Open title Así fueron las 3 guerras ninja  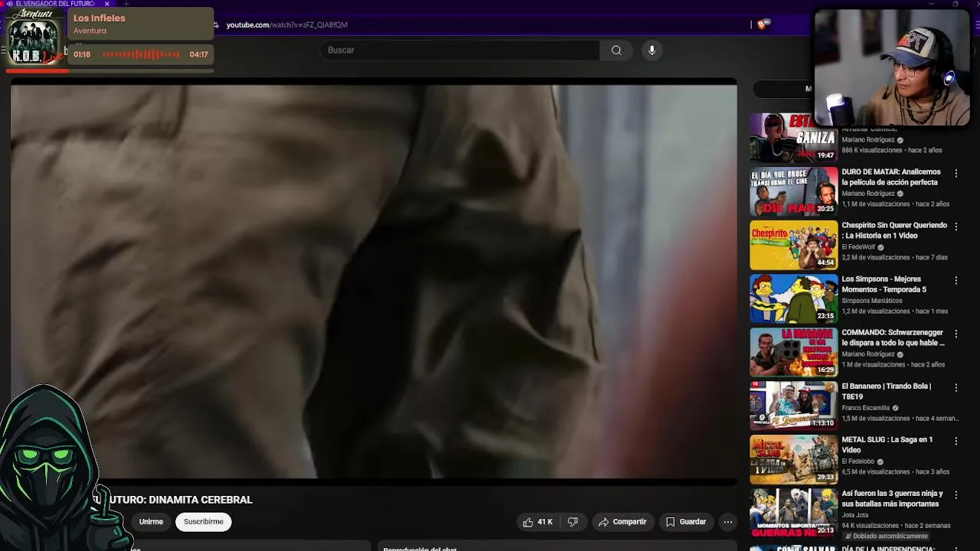pos(893,498)
